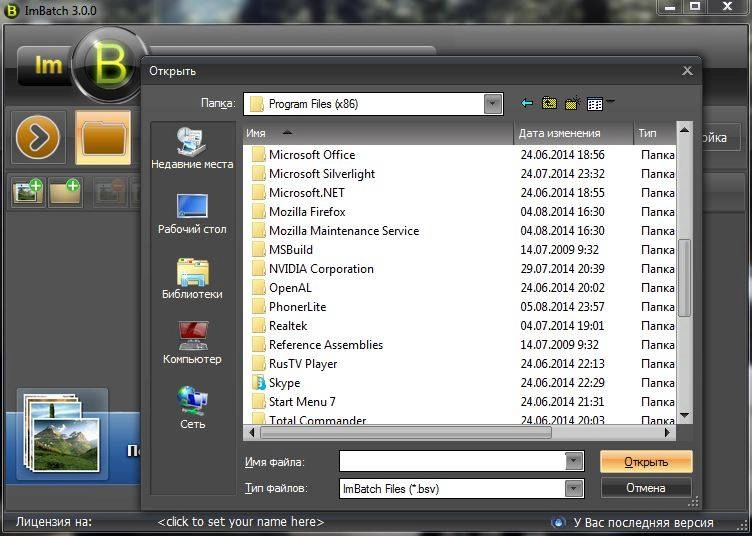Click the horizontal scrollbar left arrow
Image resolution: width=752 pixels, height=536 pixels.
[251, 433]
